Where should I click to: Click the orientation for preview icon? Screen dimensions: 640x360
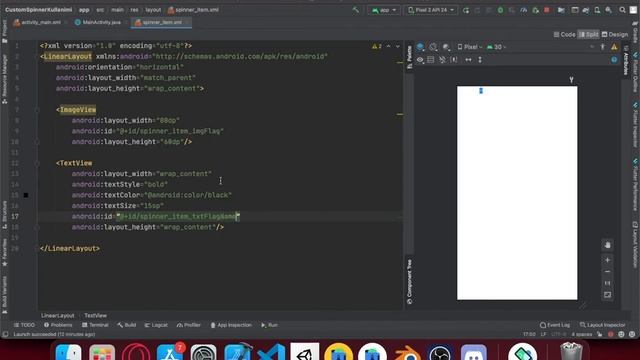click(x=433, y=47)
